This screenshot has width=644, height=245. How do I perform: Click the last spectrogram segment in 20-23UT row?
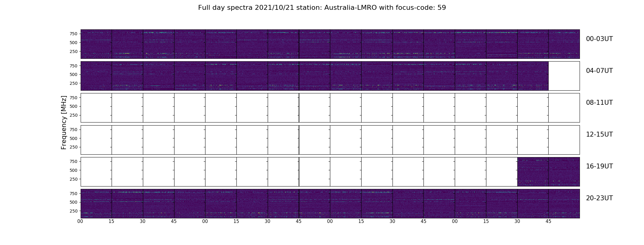coord(564,204)
